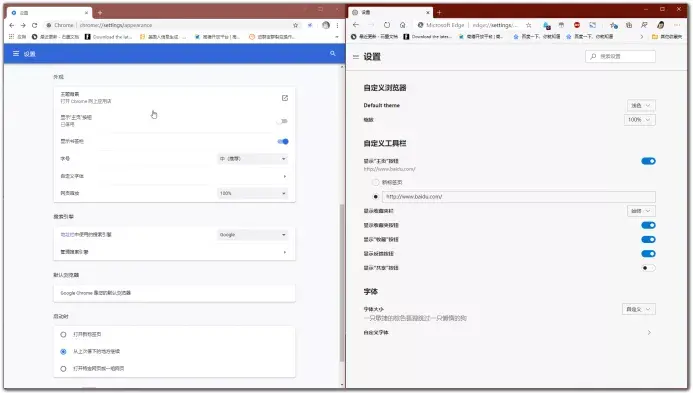Add this page to favorites with Edge's star
The image size is (693, 393).
point(529,25)
